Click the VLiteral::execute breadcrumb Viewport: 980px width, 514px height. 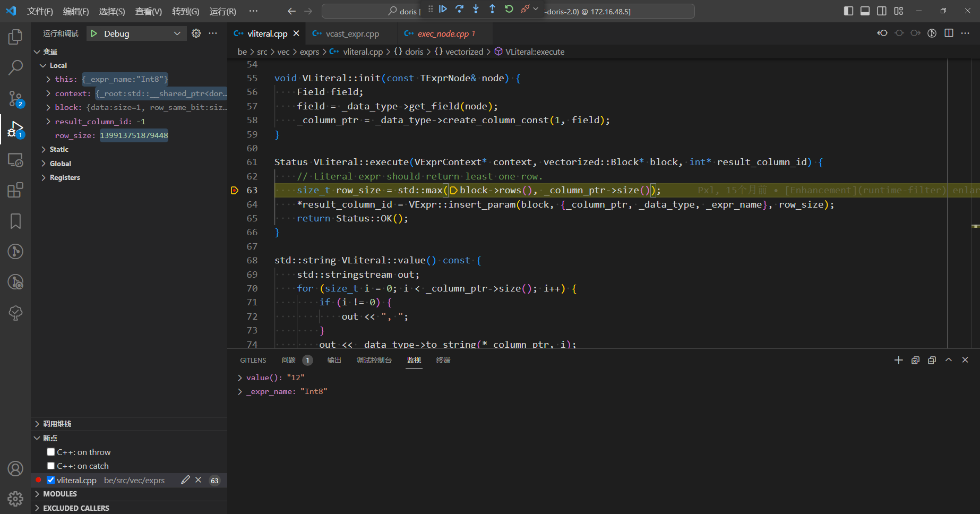tap(535, 52)
